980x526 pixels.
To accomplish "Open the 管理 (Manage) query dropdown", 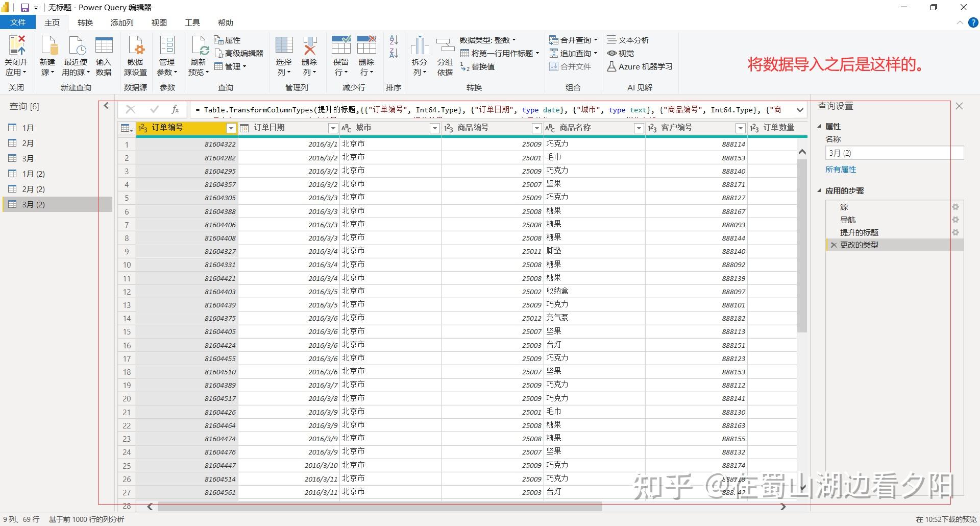I will point(231,66).
